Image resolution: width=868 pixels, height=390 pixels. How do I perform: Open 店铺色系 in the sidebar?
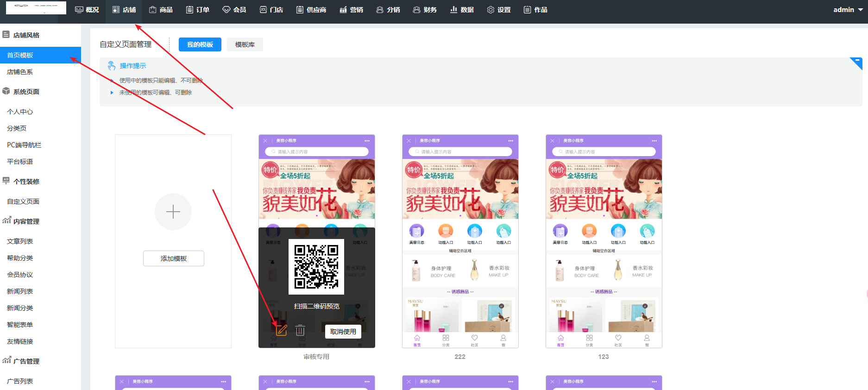20,72
